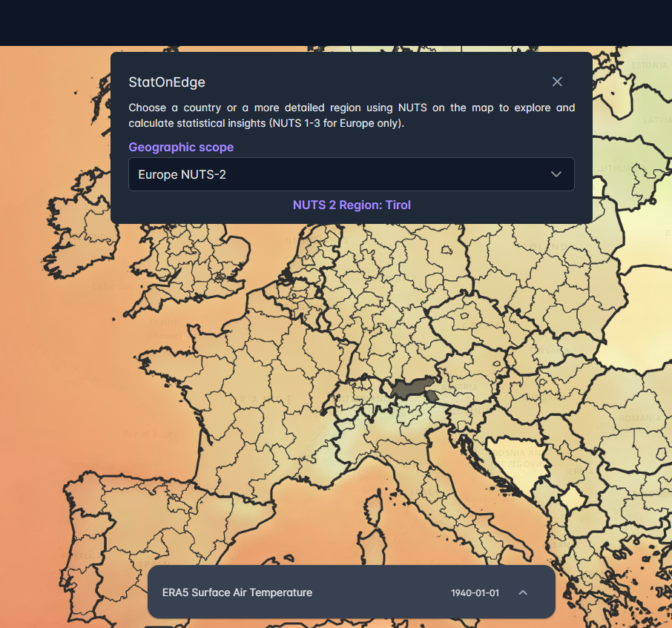Select the small Prague enclave region in Czechia

tap(465, 315)
